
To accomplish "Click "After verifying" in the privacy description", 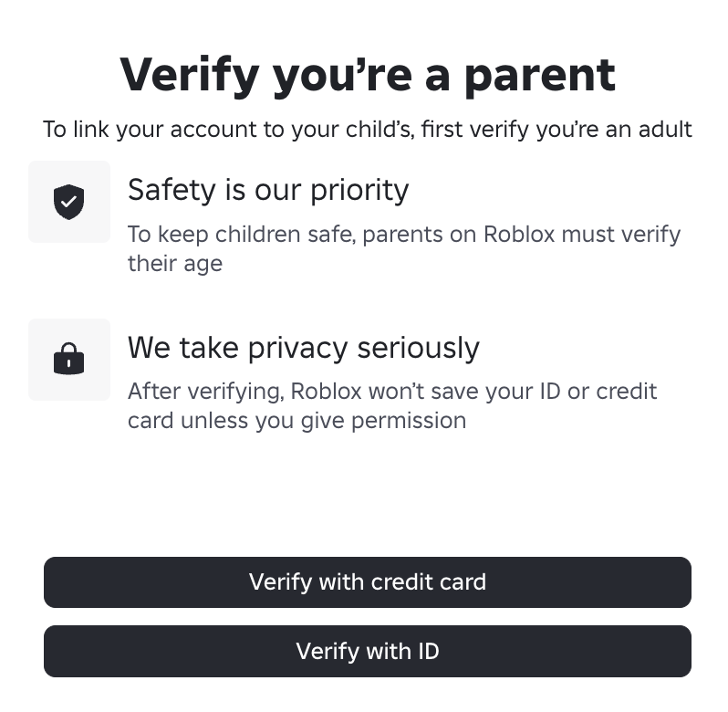I will pos(205,392).
